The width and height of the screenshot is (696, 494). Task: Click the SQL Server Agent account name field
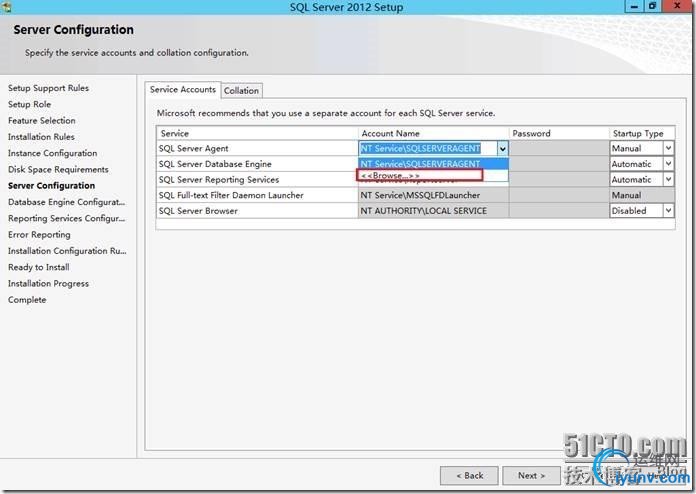pos(428,148)
